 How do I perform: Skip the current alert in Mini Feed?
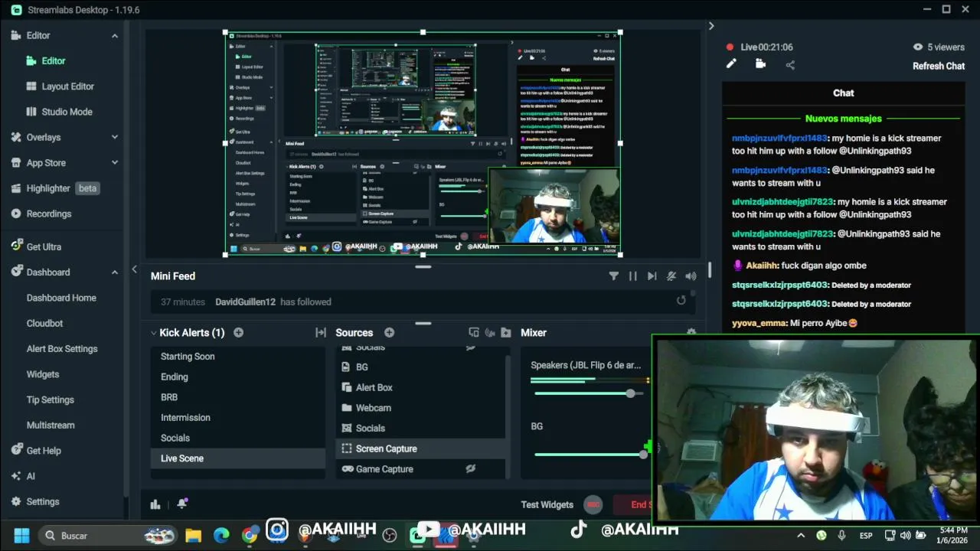pos(652,276)
